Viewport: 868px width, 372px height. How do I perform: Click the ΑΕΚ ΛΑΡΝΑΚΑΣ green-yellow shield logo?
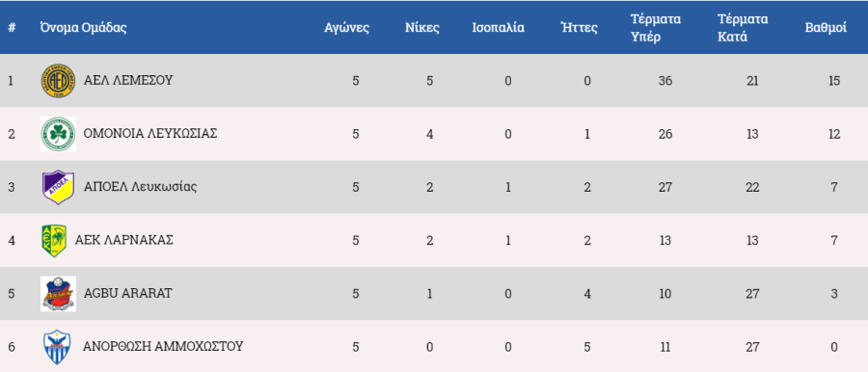(x=54, y=240)
